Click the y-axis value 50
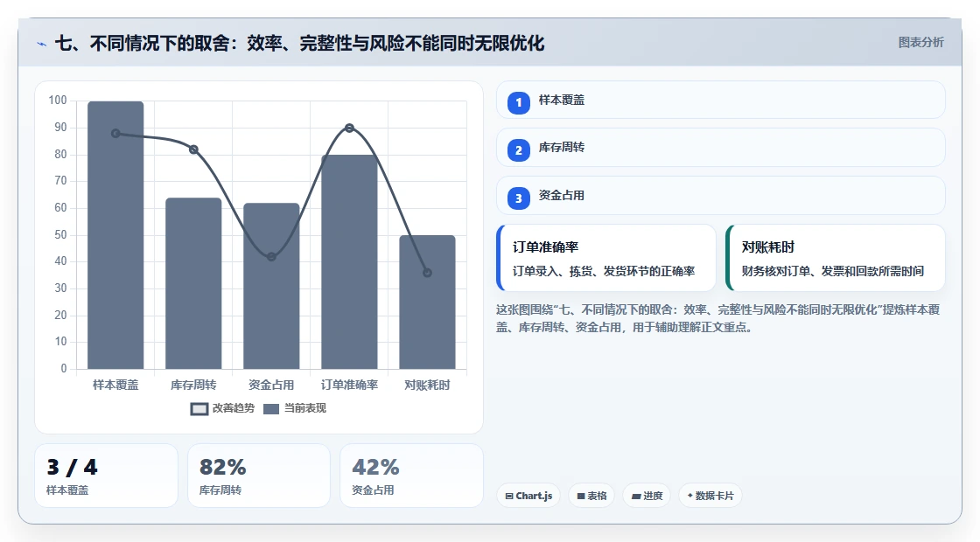The image size is (980, 542). (60, 235)
